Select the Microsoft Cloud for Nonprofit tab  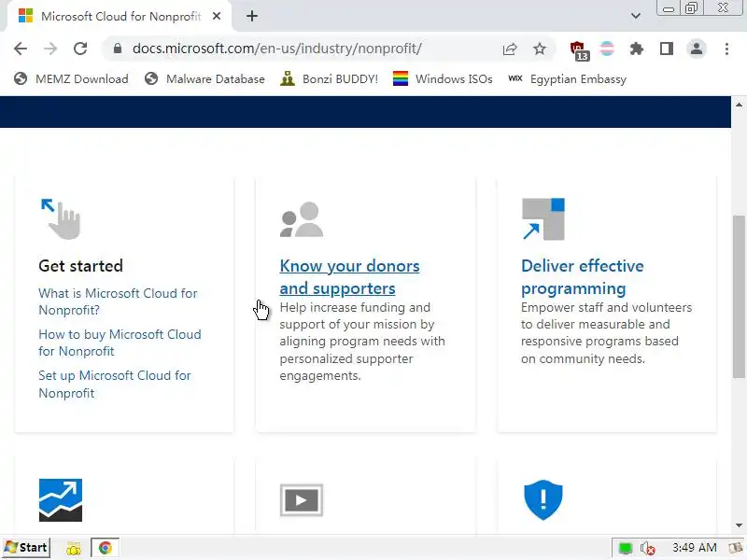tap(120, 16)
